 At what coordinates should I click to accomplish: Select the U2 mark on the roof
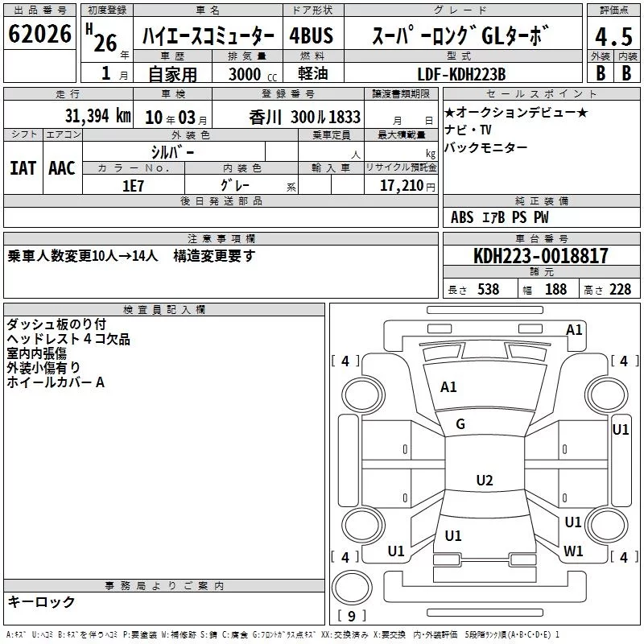485,480
